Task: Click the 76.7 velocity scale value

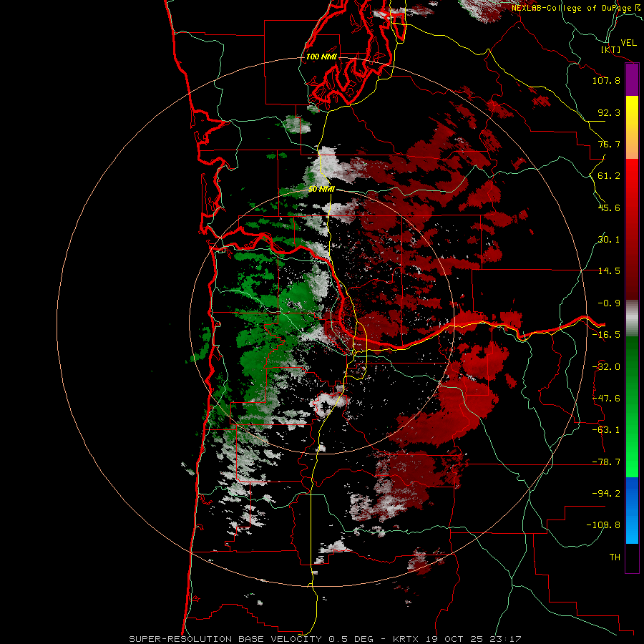Action: [609, 144]
